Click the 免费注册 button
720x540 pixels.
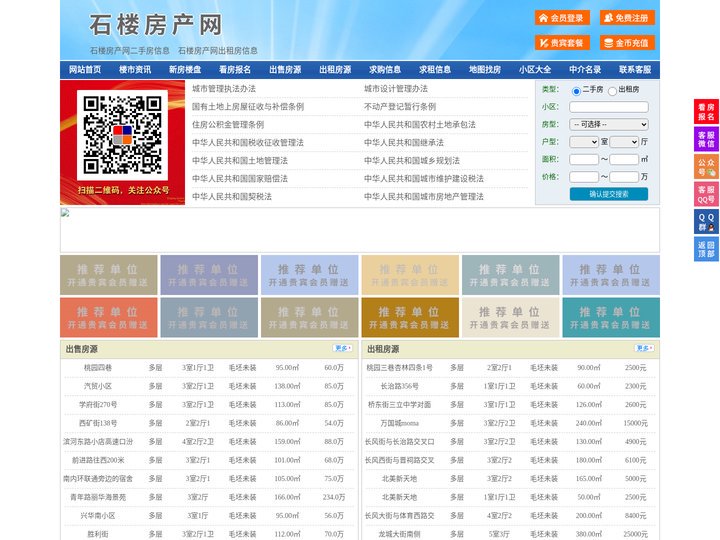[627, 18]
